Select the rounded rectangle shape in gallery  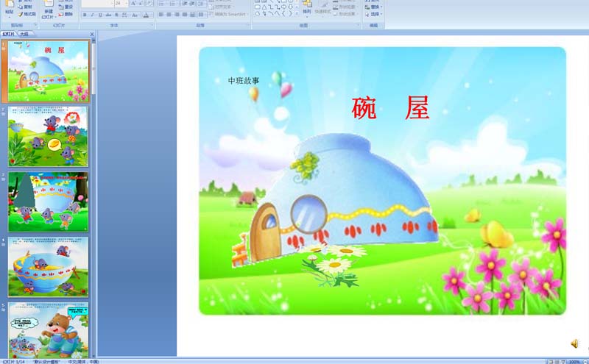(x=258, y=7)
